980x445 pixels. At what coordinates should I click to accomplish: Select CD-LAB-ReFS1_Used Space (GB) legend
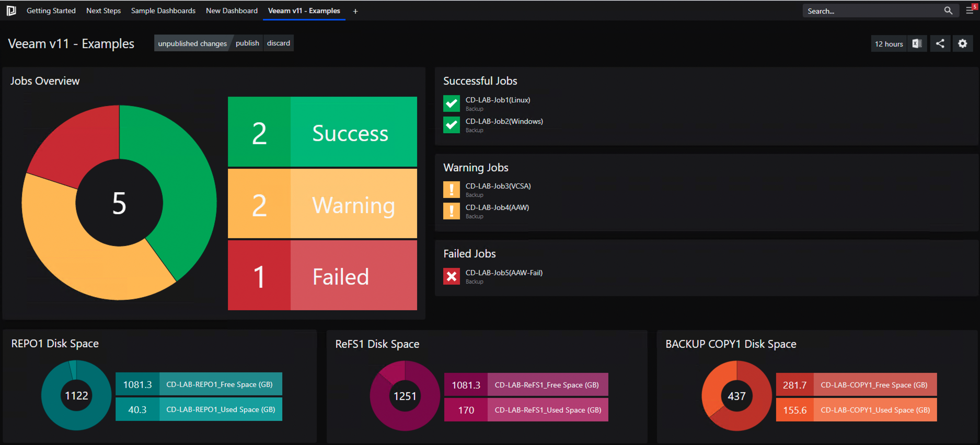pos(526,410)
